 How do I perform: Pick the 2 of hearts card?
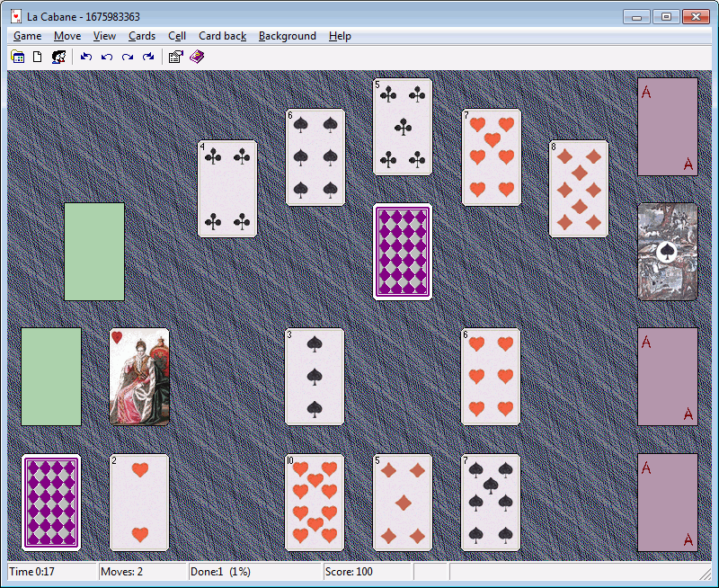coord(139,502)
